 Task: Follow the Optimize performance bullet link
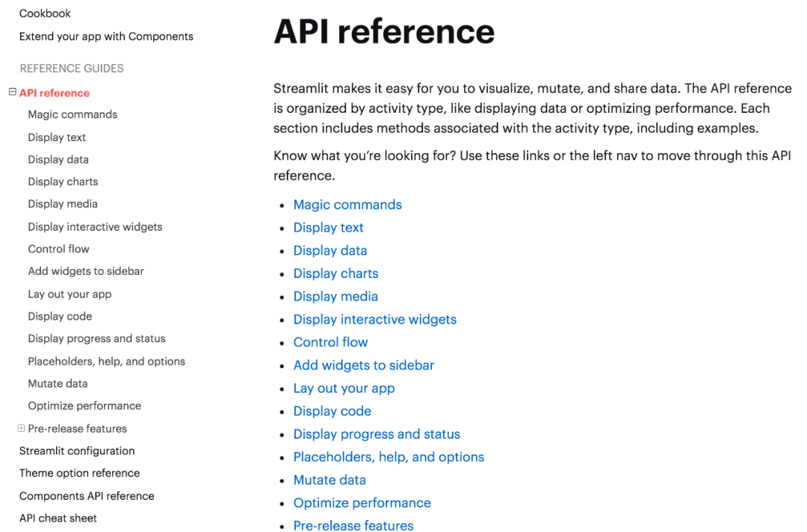point(362,503)
